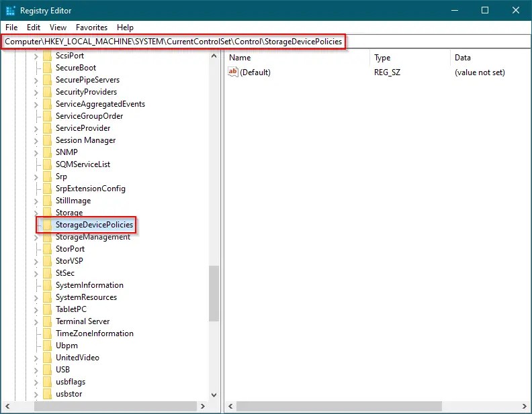Expand the UnitedVideo key

click(x=36, y=358)
